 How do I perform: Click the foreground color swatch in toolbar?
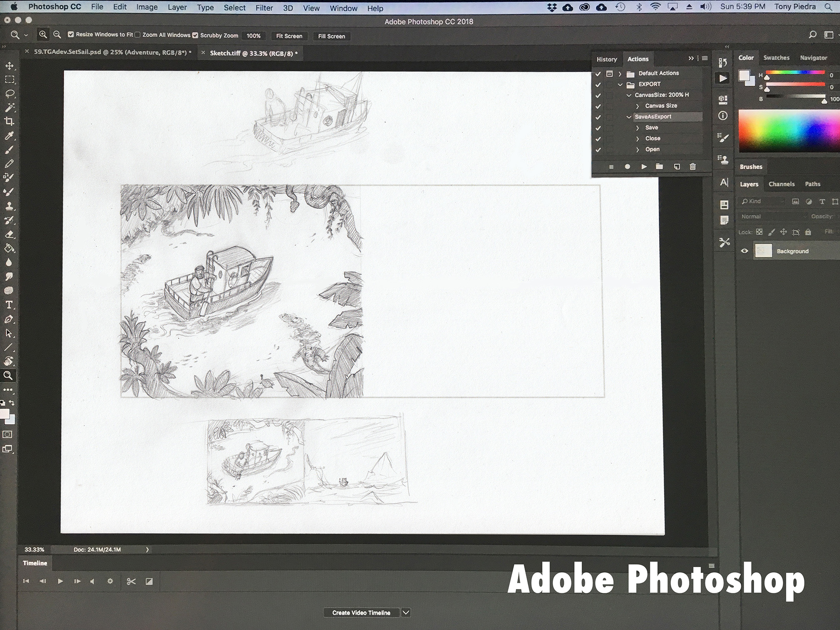coord(4,414)
